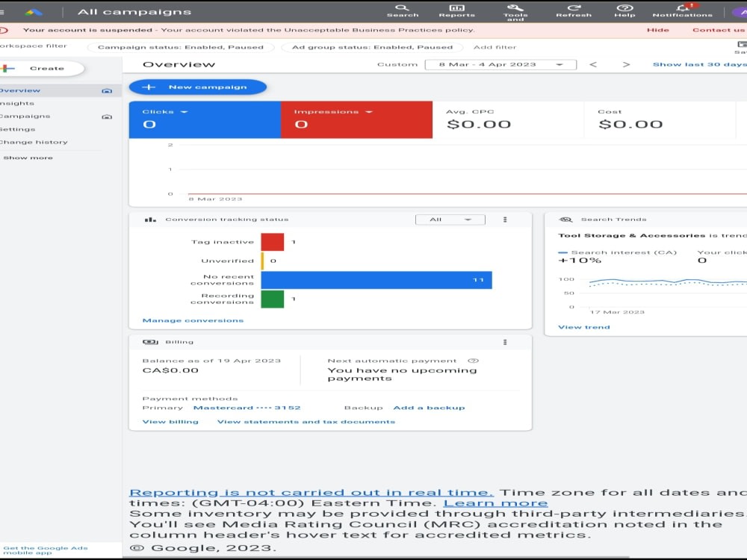Open the Search tool in top bar
This screenshot has height=560, width=747.
tap(403, 10)
